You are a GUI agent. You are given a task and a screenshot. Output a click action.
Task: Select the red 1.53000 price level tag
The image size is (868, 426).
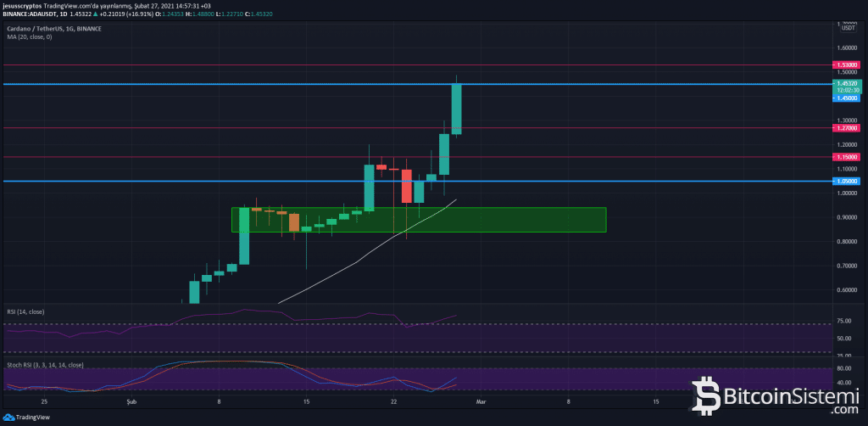[847, 64]
